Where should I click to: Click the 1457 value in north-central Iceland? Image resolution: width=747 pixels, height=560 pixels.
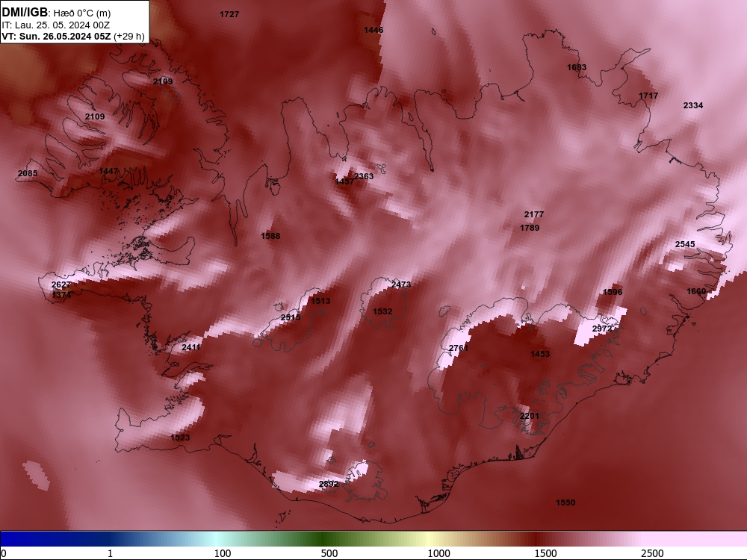[344, 181]
